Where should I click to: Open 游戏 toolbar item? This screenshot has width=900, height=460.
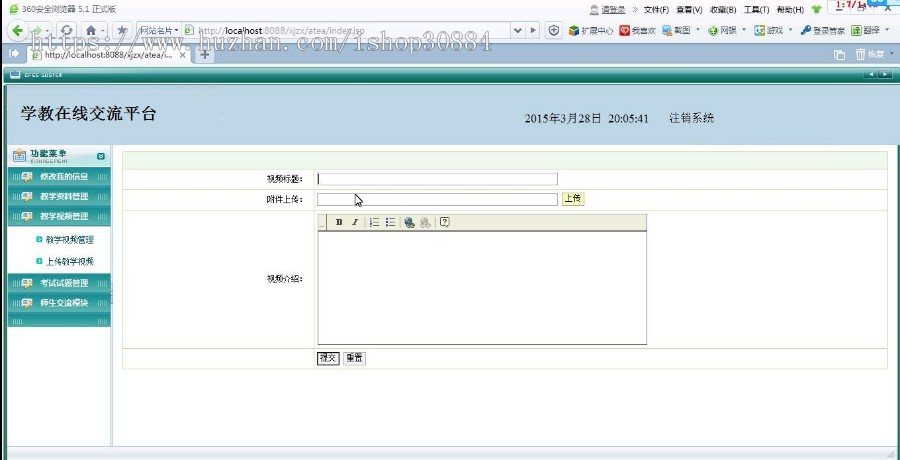click(x=769, y=30)
